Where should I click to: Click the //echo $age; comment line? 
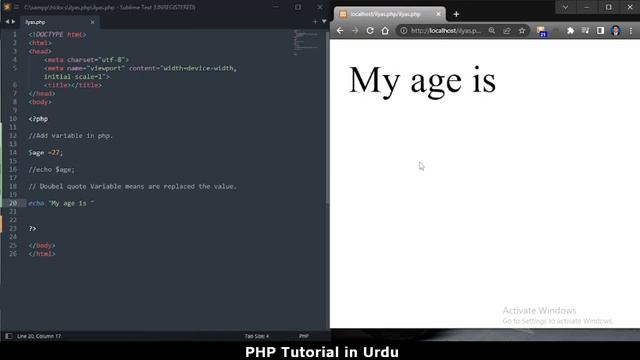point(51,169)
